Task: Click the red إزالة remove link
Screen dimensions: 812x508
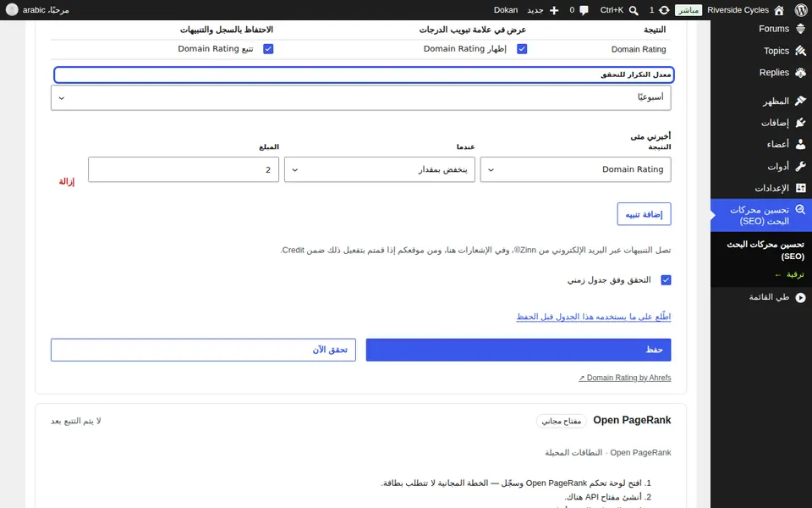Action: (66, 181)
